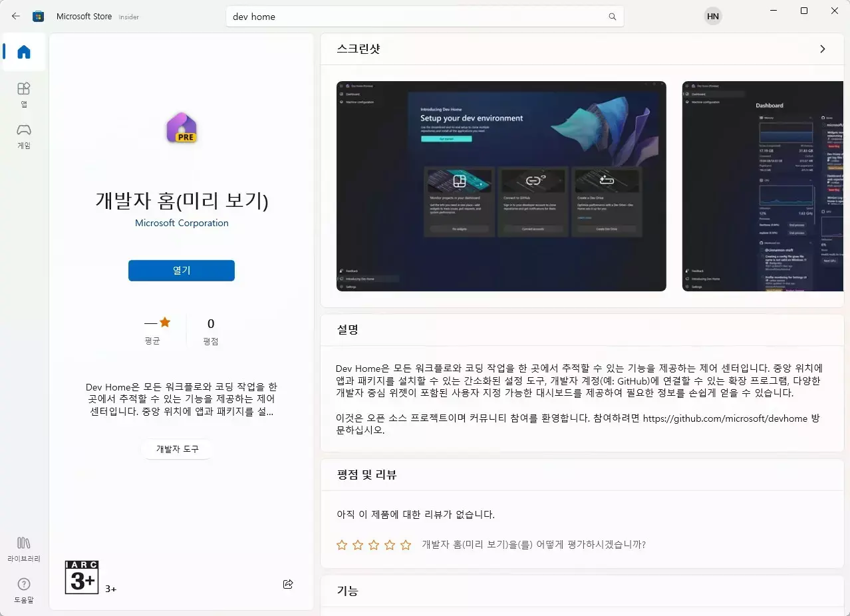The image size is (850, 616).
Task: Select the Home icon in the sidebar
Action: point(23,53)
